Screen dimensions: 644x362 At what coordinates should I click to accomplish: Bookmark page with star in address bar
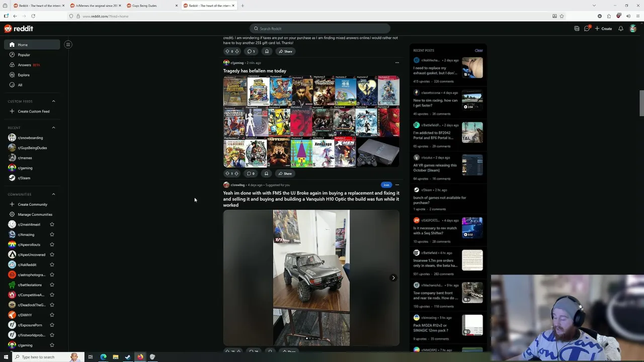(x=562, y=16)
